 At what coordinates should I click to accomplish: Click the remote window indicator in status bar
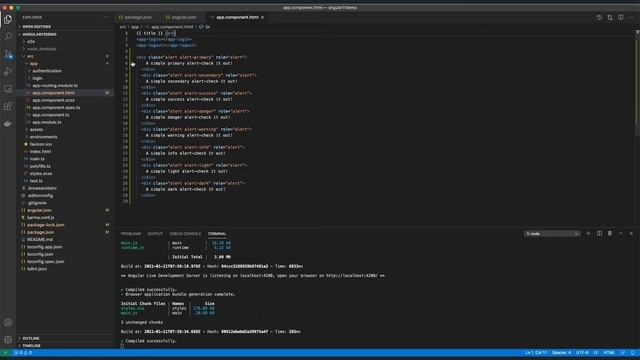(x=5, y=353)
